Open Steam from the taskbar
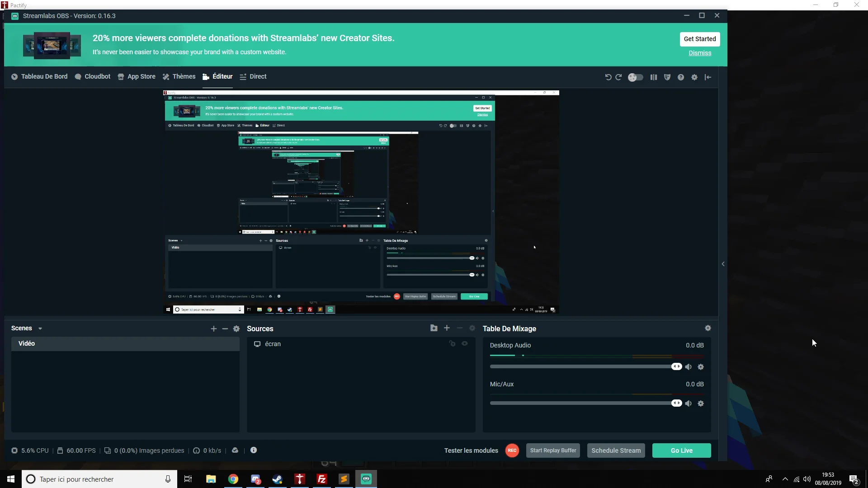 [x=277, y=479]
